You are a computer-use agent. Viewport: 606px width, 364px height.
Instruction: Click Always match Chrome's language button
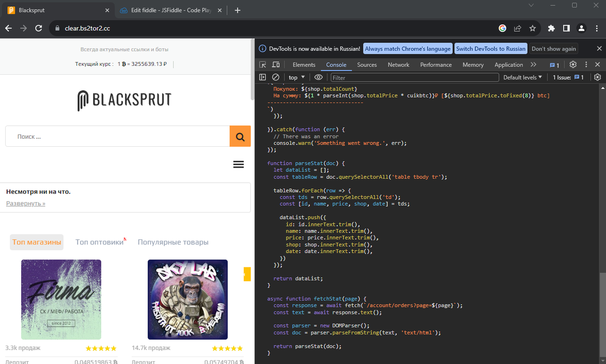(x=408, y=49)
